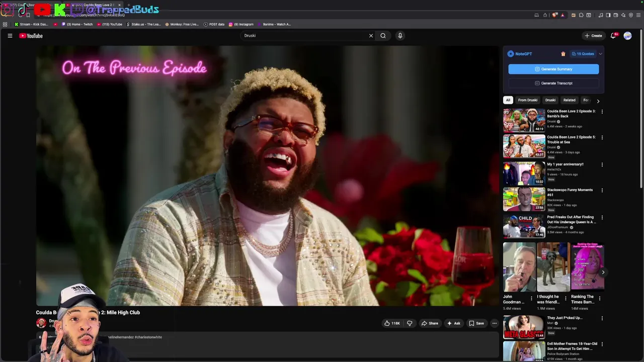Screen dimensions: 644x362
Task: Share the video
Action: point(430,323)
